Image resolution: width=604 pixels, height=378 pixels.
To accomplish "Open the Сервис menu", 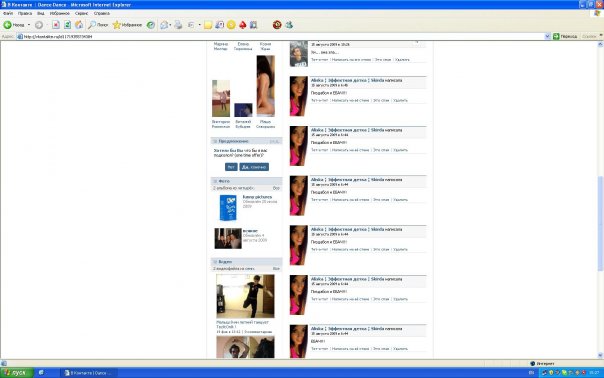I will click(x=82, y=13).
